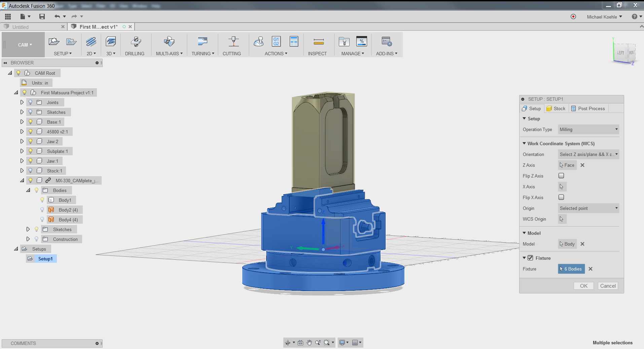This screenshot has height=349, width=644.
Task: Open the ACTIONS toolbar menu
Action: pyautogui.click(x=276, y=54)
